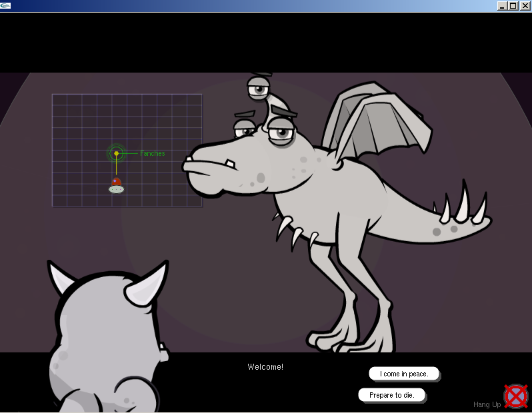Choose the "Prepare to die." reply
This screenshot has height=413, width=532.
(x=392, y=395)
